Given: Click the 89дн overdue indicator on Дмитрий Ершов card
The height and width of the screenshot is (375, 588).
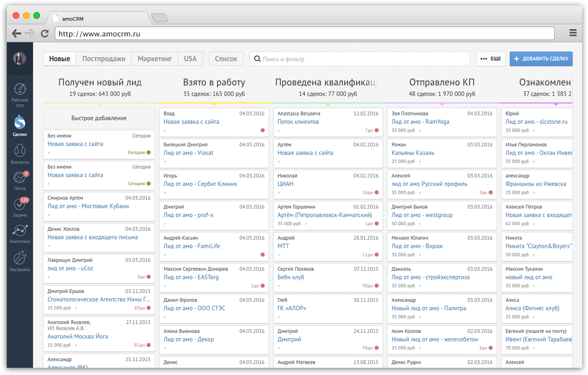Looking at the screenshot, I should (x=142, y=308).
